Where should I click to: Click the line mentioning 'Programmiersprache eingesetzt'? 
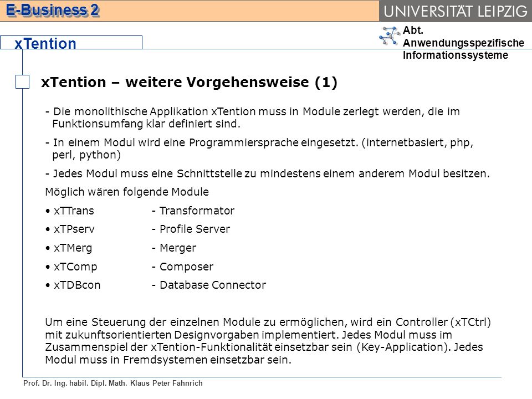pos(259,142)
